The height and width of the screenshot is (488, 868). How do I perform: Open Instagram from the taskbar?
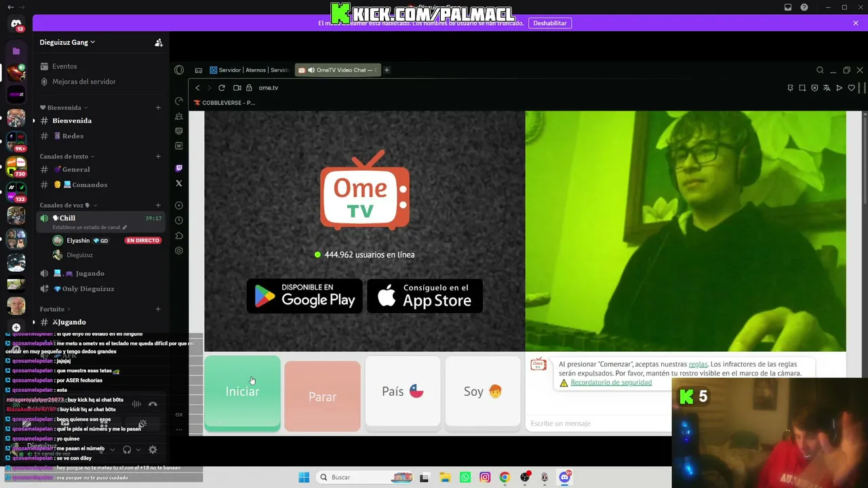click(x=485, y=477)
